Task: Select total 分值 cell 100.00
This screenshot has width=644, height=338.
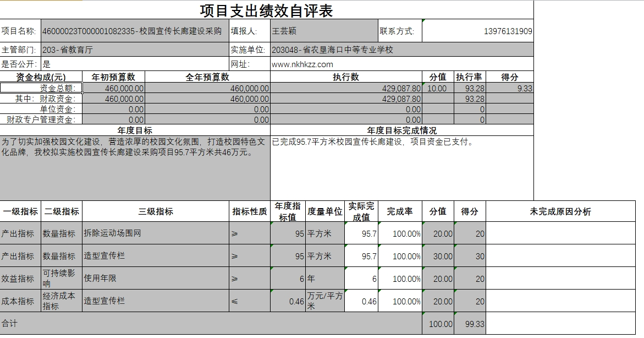Action: [438, 323]
